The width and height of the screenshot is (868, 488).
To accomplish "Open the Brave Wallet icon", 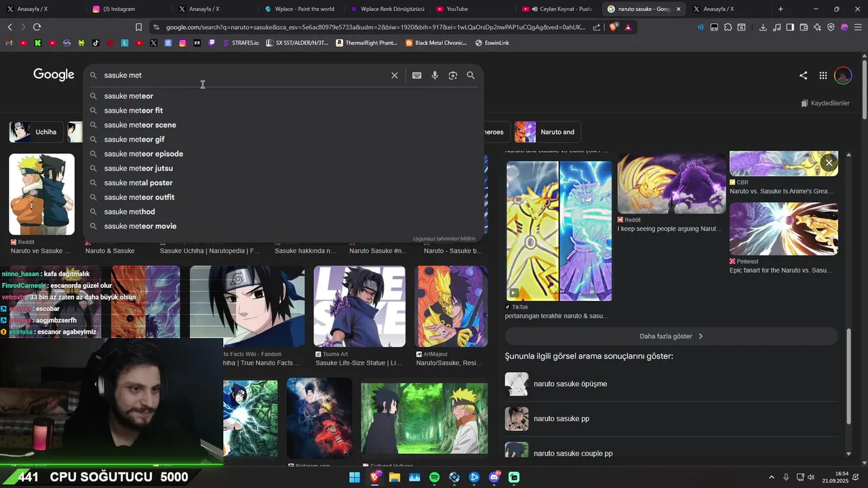I will pos(804,27).
